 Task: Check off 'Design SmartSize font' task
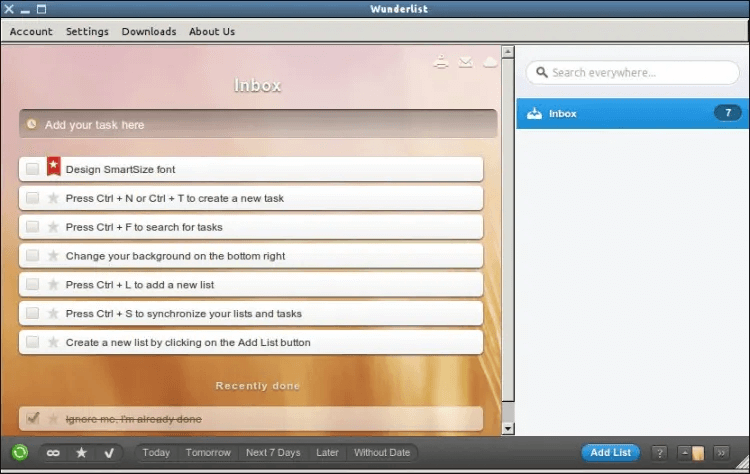pos(33,169)
